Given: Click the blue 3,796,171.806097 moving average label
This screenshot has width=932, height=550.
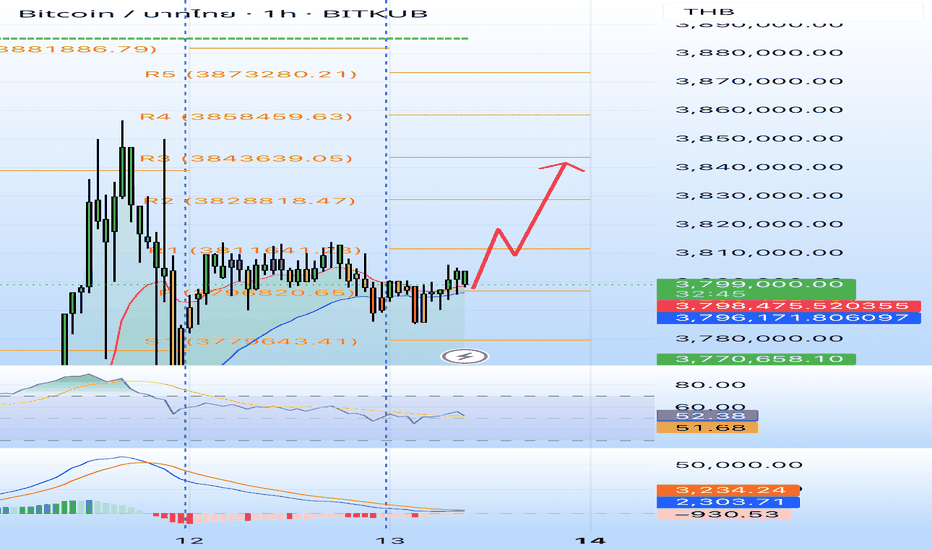Looking at the screenshot, I should (x=789, y=318).
